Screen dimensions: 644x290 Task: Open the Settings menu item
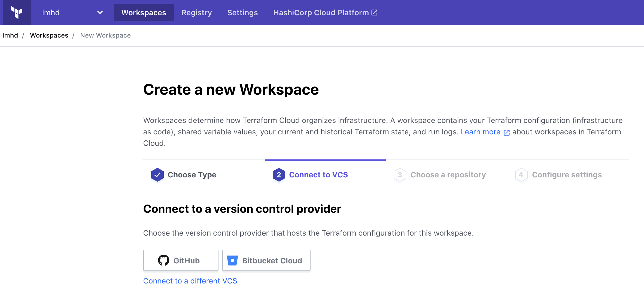point(242,12)
